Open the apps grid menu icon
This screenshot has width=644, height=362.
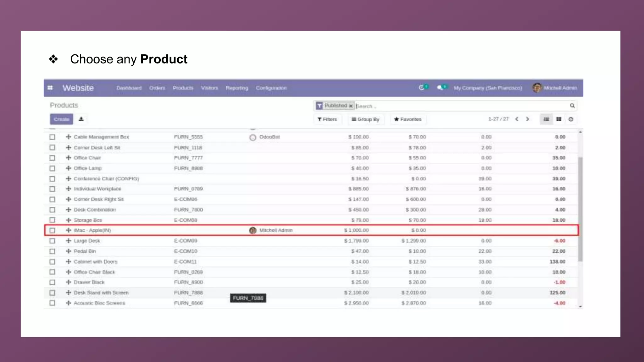click(x=50, y=88)
